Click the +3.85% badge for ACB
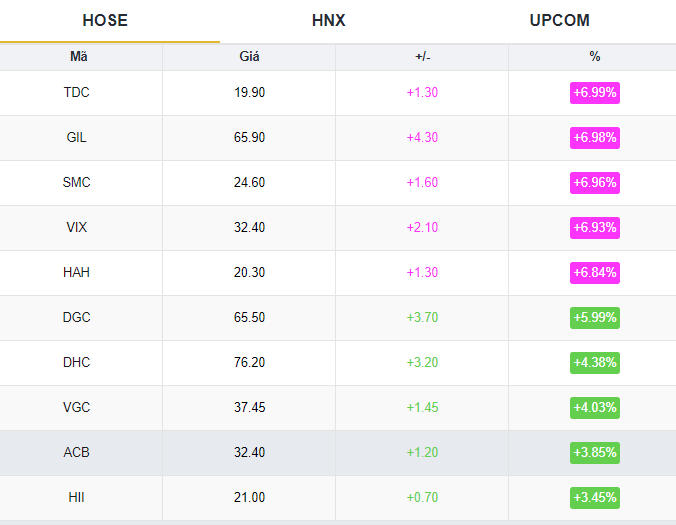 [x=595, y=453]
